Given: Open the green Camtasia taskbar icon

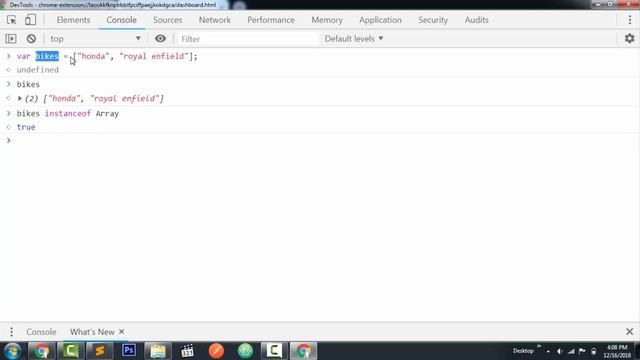Looking at the screenshot, I should pyautogui.click(x=71, y=351).
